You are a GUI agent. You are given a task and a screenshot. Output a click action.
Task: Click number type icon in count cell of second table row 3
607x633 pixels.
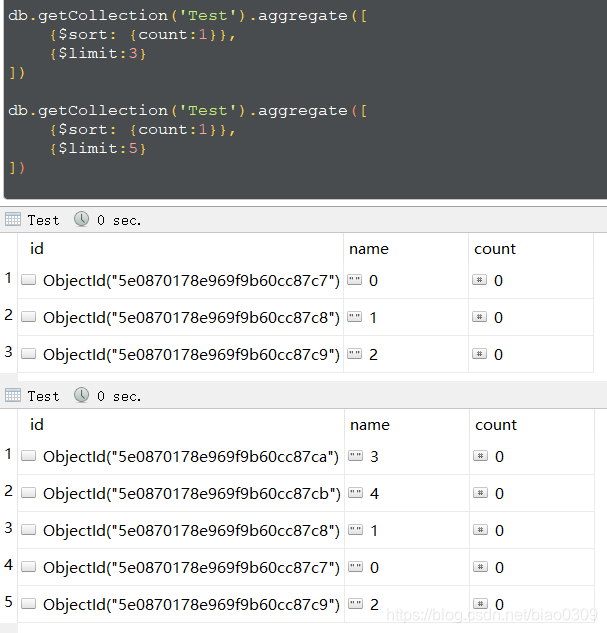click(x=480, y=530)
